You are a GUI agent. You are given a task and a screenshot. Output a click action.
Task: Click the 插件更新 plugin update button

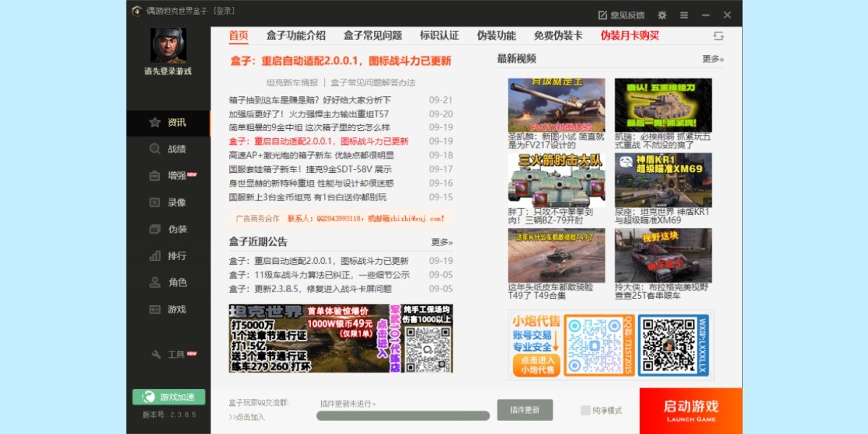point(525,410)
